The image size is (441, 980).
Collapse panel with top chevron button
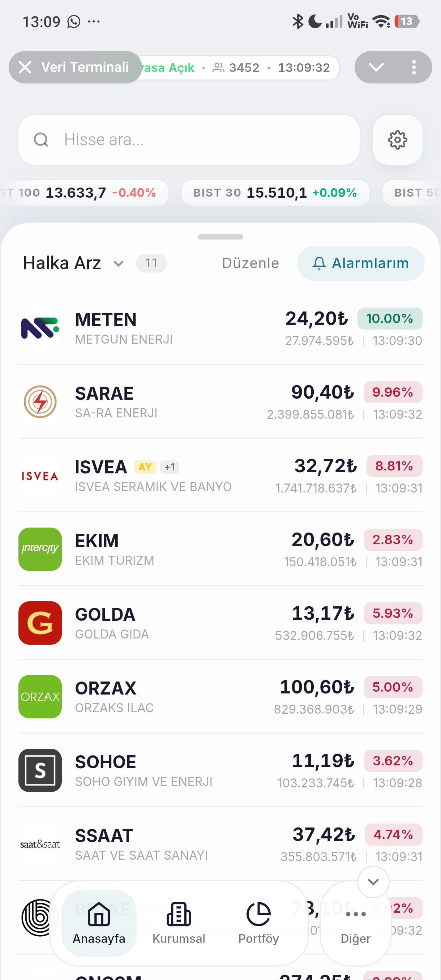coord(376,67)
